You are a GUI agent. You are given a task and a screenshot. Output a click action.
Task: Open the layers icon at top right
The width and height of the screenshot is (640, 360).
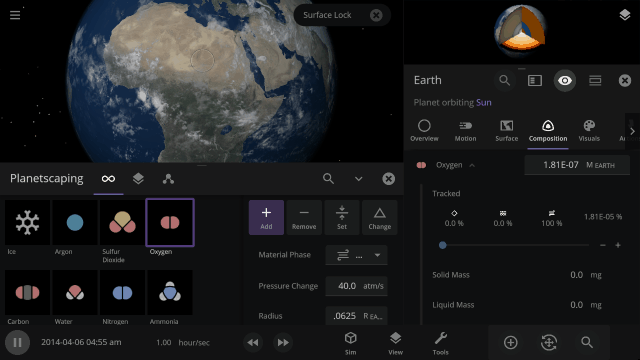click(x=624, y=15)
